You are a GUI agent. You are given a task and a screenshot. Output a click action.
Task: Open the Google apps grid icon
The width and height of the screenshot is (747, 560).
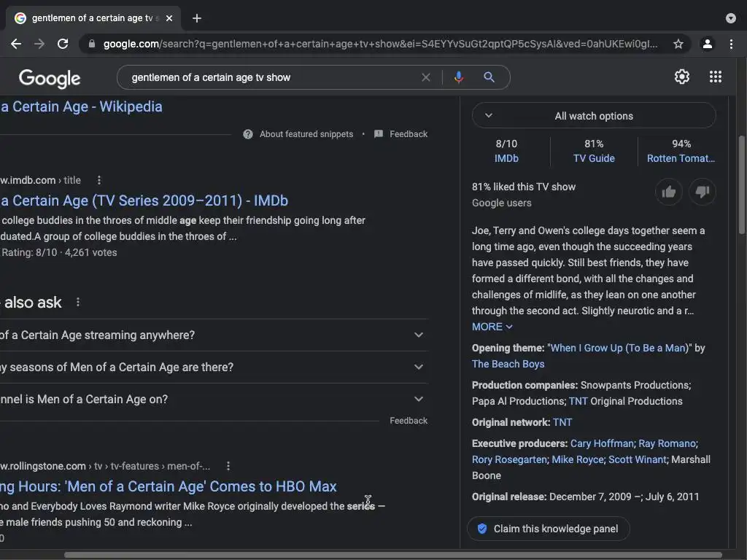[x=716, y=77]
